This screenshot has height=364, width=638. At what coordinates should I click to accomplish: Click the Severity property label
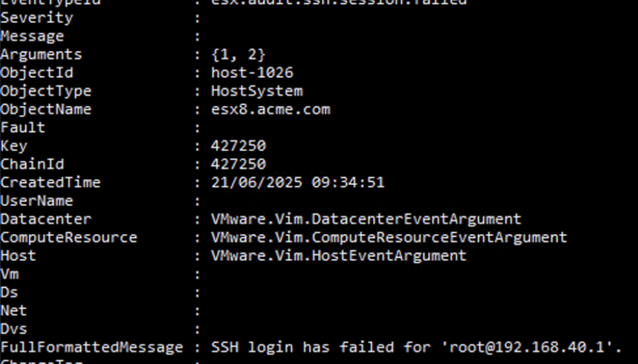(37, 18)
